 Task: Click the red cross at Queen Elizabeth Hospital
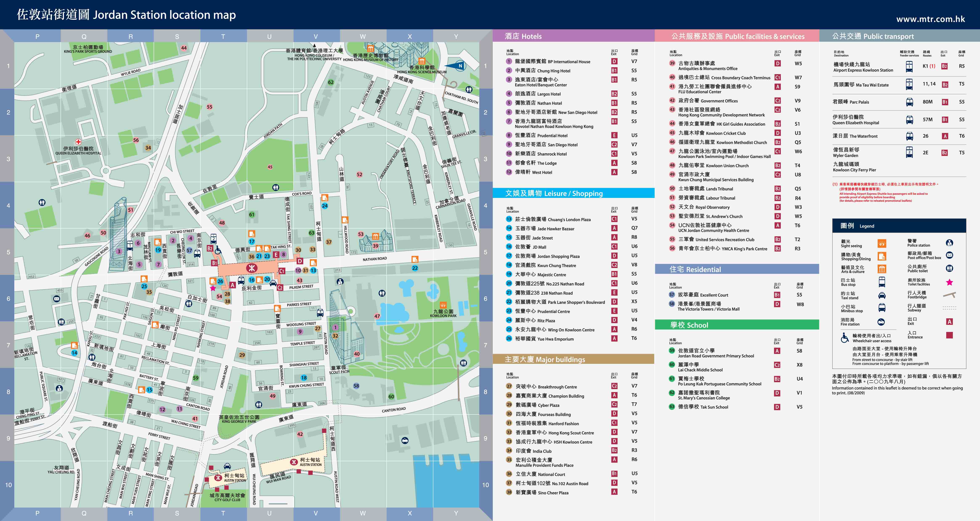click(78, 142)
